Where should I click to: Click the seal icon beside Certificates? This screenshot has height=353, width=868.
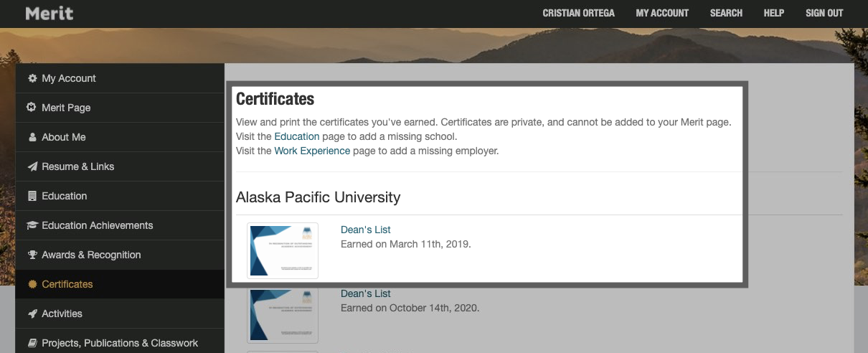pos(32,284)
